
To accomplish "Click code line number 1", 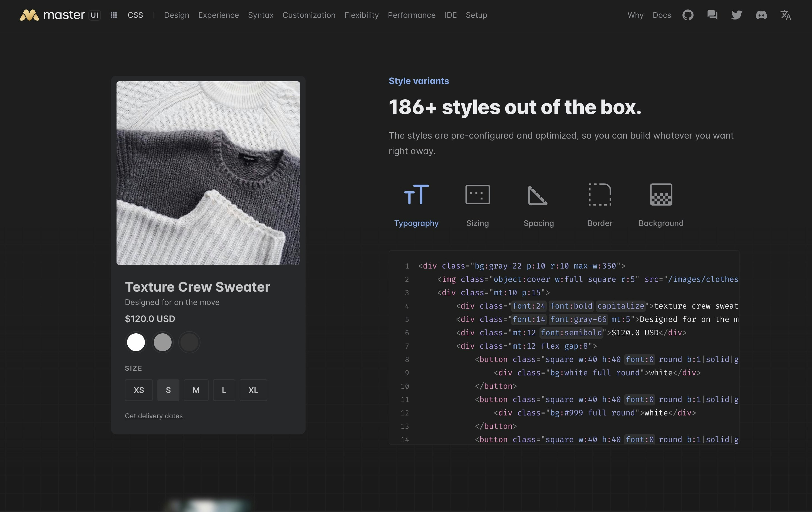I will (407, 266).
